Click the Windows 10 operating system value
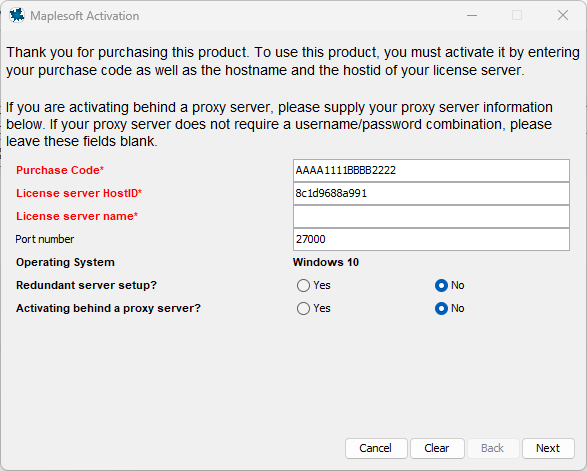The image size is (587, 471). [326, 262]
